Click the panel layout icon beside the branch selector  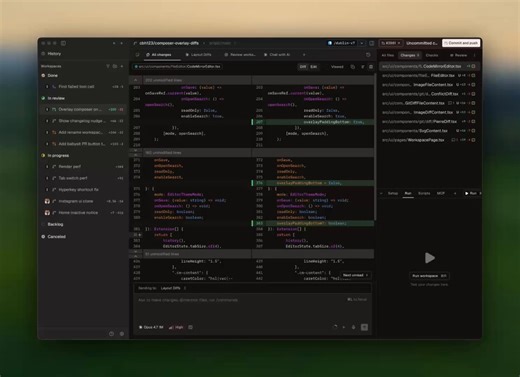(x=372, y=43)
